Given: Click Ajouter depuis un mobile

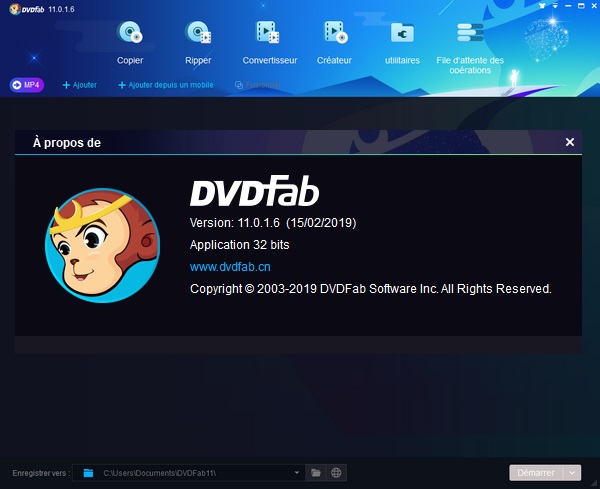Looking at the screenshot, I should (x=166, y=85).
